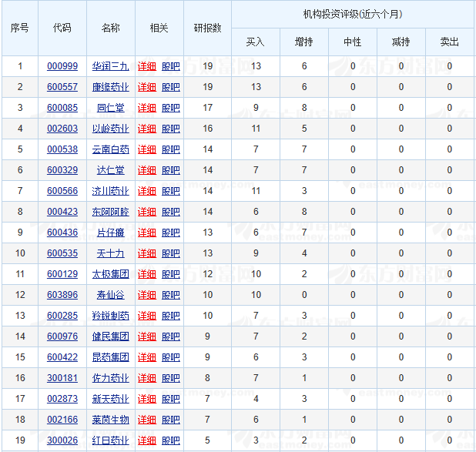
Task: Open stock code link 000999
Action: pos(62,66)
